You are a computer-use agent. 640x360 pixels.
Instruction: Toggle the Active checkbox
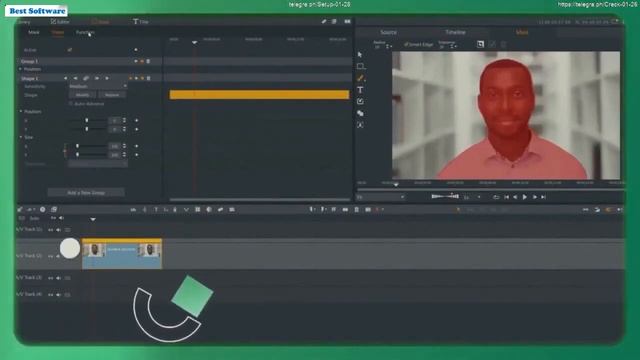pyautogui.click(x=70, y=50)
